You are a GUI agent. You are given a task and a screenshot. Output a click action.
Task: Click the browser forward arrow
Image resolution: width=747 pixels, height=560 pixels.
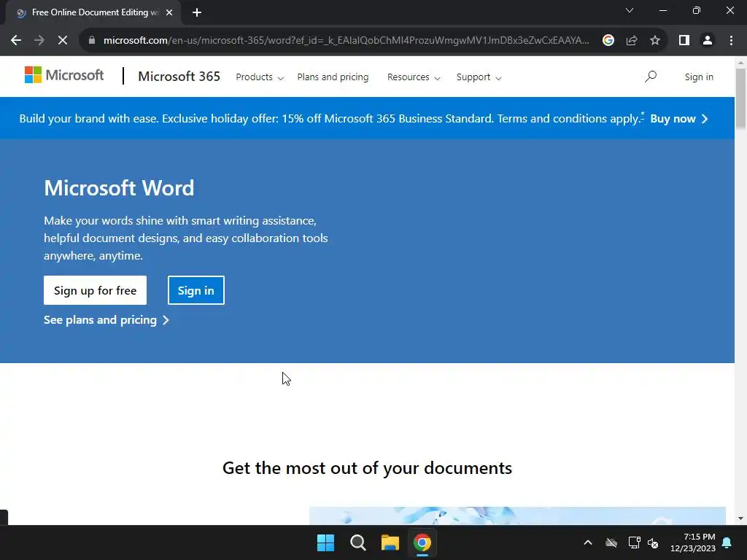click(39, 41)
